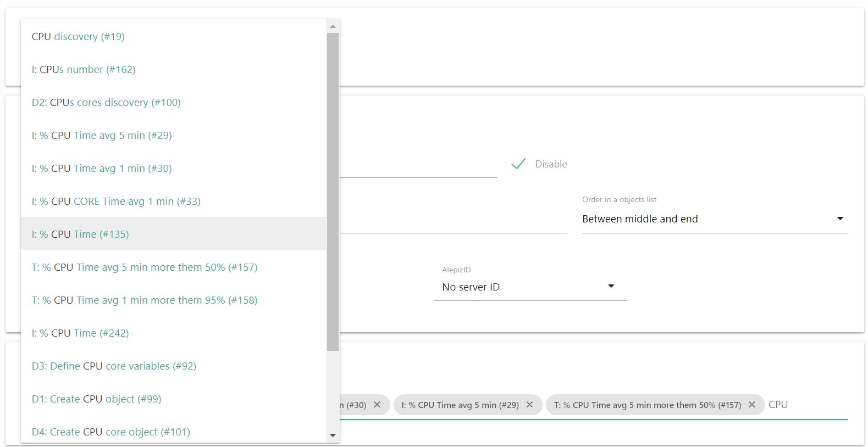
Task: Remove the '(#30)' chip with its X icon
Action: click(x=377, y=405)
